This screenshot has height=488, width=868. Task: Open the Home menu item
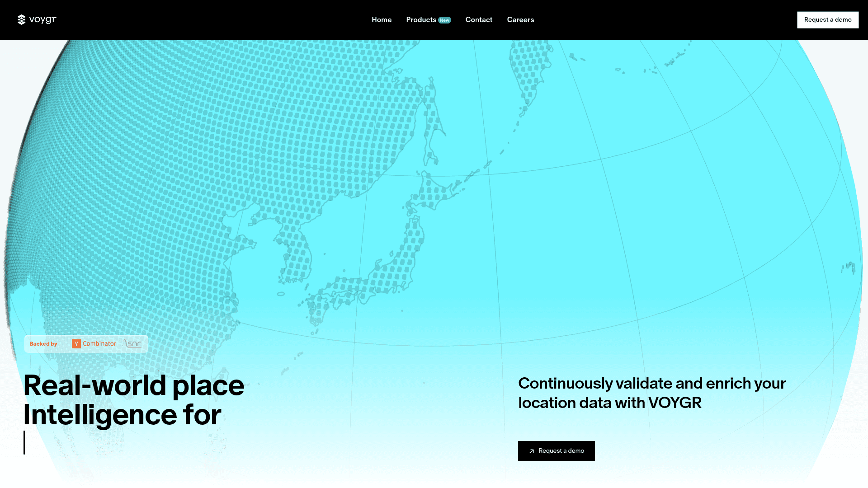[382, 20]
